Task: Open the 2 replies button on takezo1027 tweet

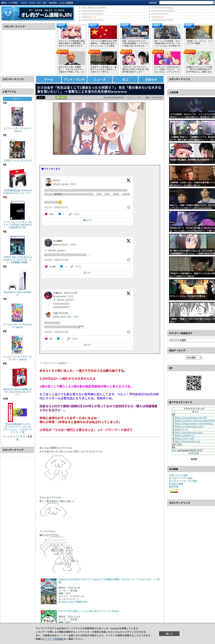Action: [87, 273]
